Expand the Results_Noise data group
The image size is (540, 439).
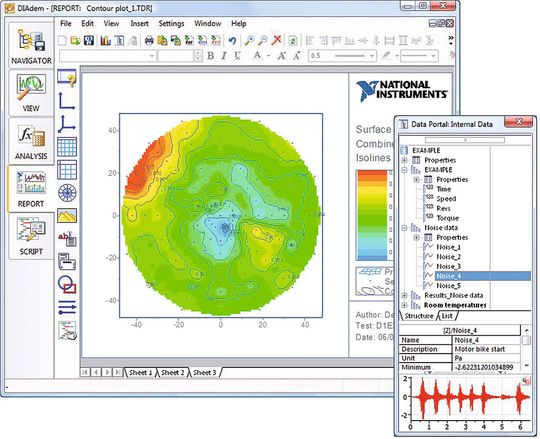[x=404, y=295]
